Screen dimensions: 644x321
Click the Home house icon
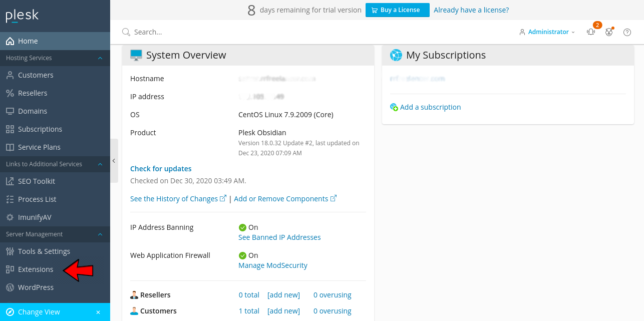10,41
